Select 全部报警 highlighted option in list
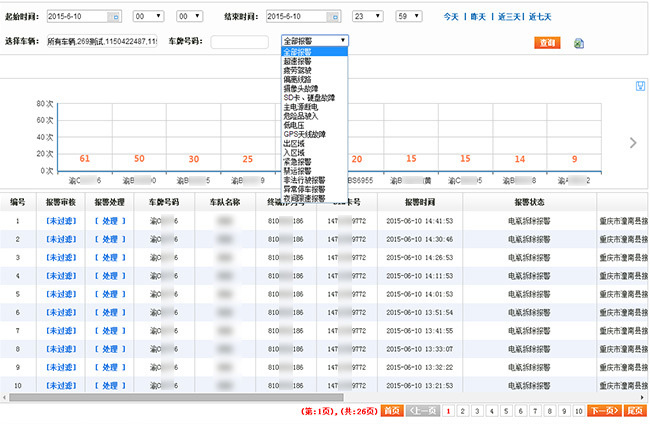The image size is (650, 424). 314,52
